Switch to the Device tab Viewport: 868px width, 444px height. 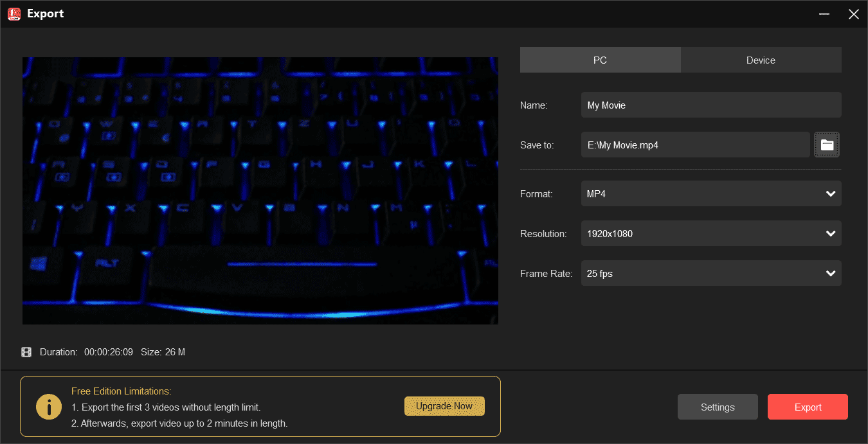761,60
